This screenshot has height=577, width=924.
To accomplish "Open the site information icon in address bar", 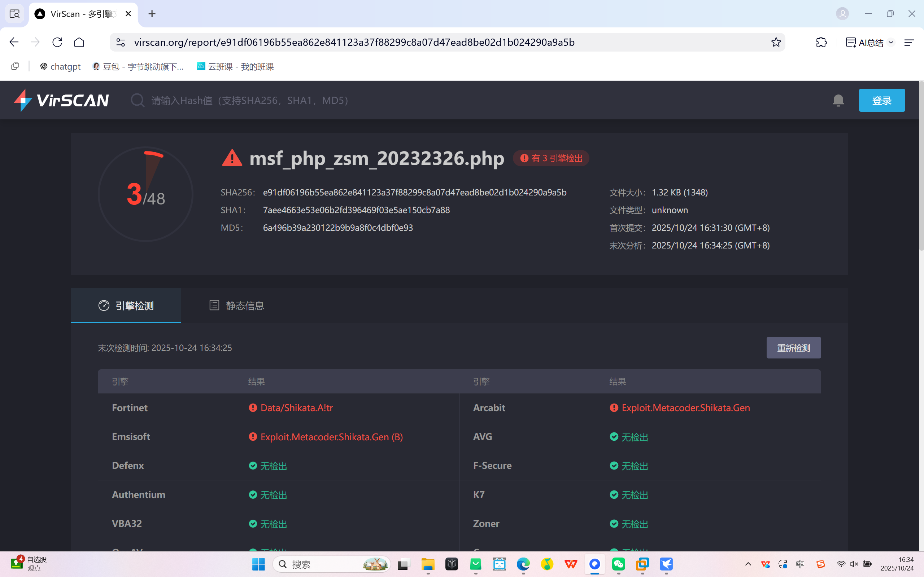I will pyautogui.click(x=121, y=42).
